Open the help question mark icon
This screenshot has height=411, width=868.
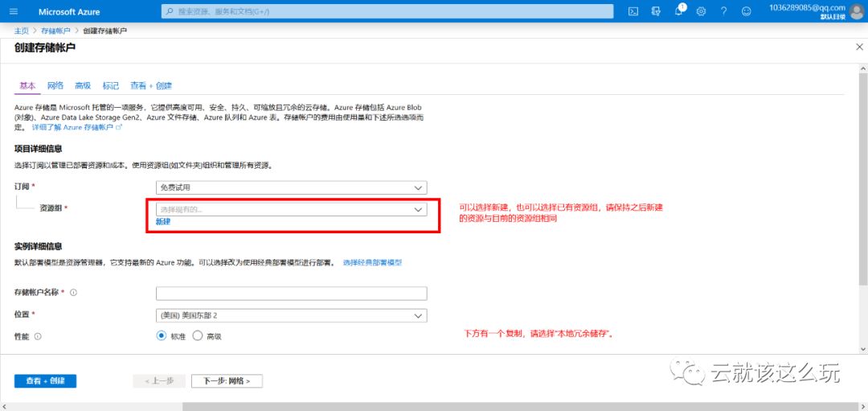pos(723,11)
